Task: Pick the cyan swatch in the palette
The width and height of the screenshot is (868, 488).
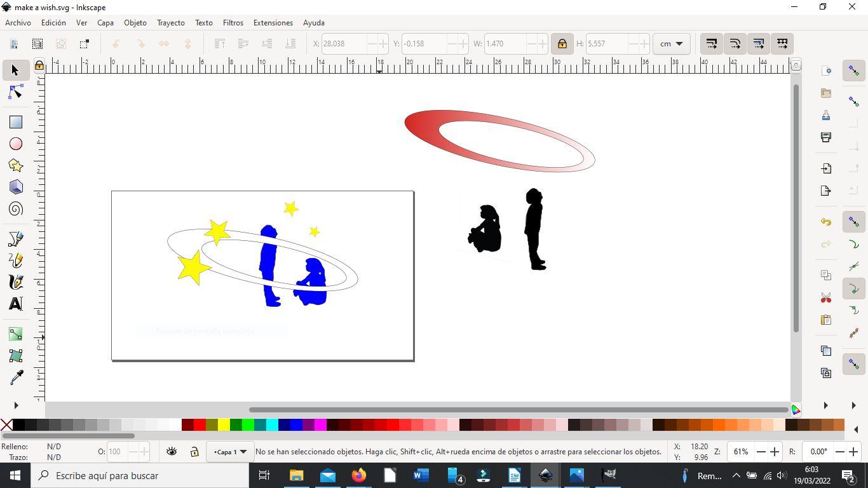Action: click(x=272, y=424)
